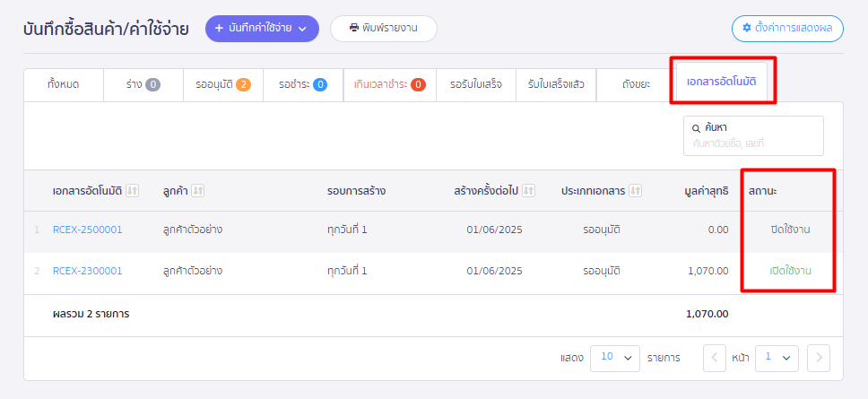Click the search magnifier icon
Viewport: 868px width, 399px height.
coord(697,128)
